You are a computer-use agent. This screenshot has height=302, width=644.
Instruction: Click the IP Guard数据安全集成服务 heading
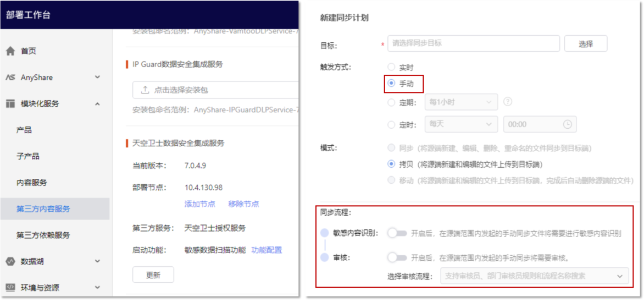(x=178, y=64)
